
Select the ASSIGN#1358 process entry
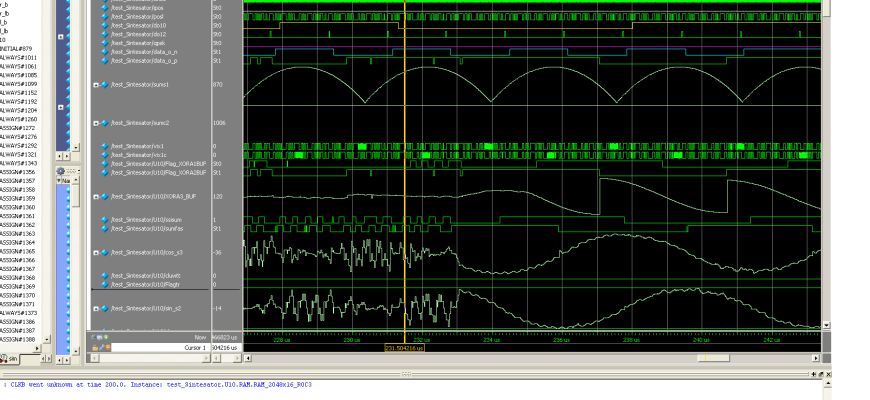coord(19,189)
